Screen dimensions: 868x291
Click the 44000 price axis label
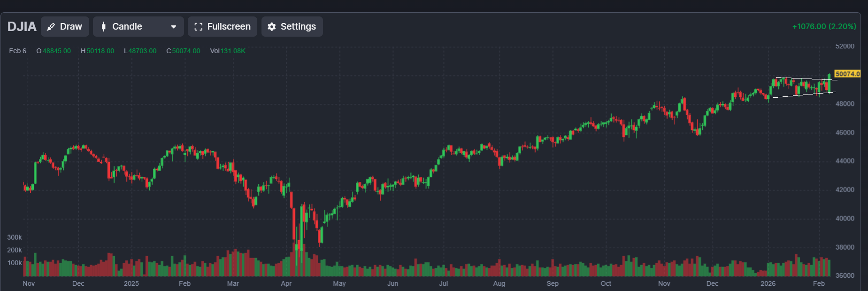tap(845, 161)
